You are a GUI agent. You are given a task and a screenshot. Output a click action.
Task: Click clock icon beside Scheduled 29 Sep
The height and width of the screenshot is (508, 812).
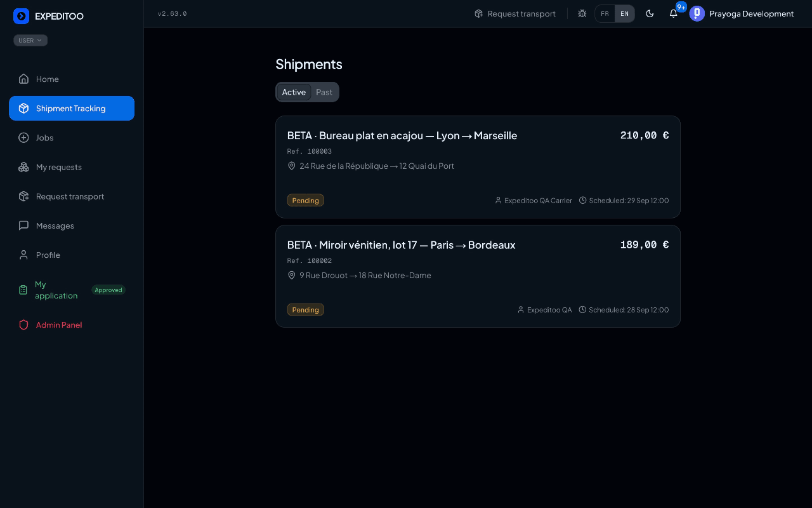click(582, 200)
